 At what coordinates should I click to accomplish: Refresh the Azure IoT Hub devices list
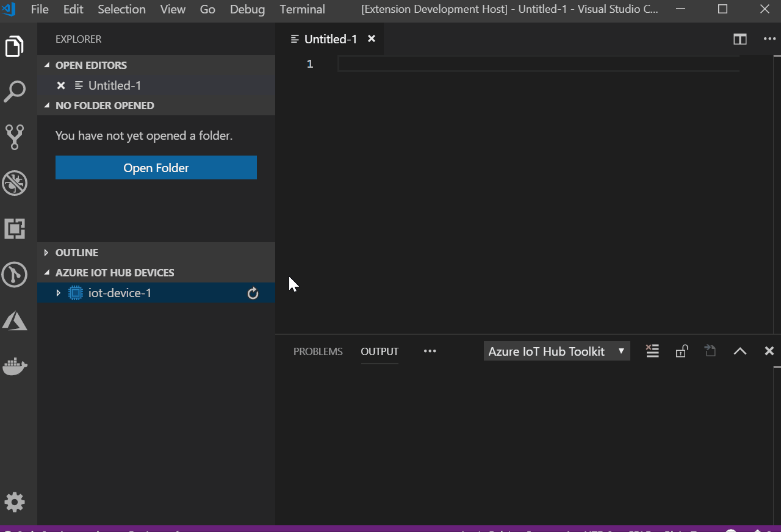click(x=253, y=293)
